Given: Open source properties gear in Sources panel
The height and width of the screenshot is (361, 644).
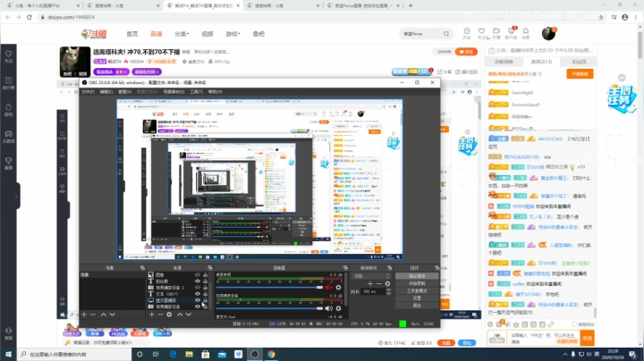Looking at the screenshot, I should point(169,315).
